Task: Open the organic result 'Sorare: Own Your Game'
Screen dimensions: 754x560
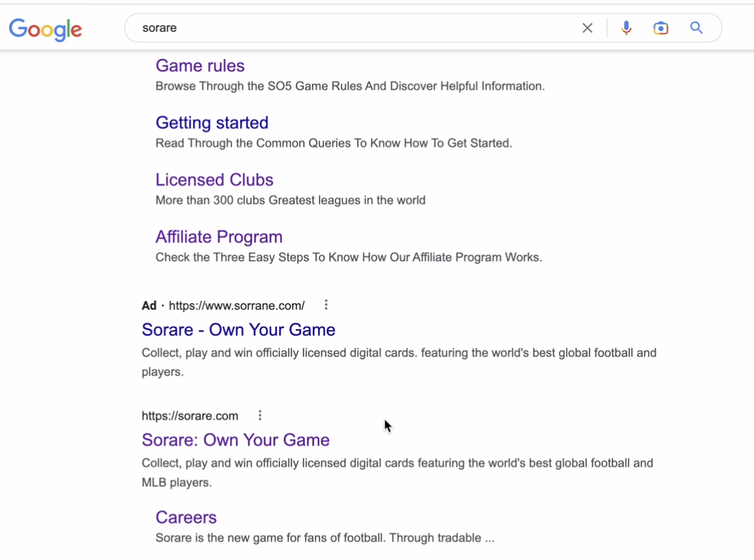Action: pyautogui.click(x=235, y=440)
